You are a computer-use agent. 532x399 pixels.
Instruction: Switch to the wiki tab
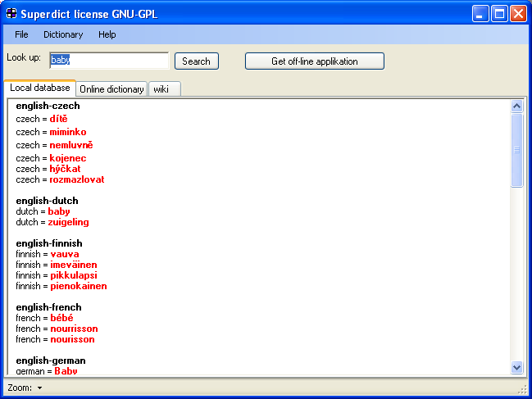[165, 89]
